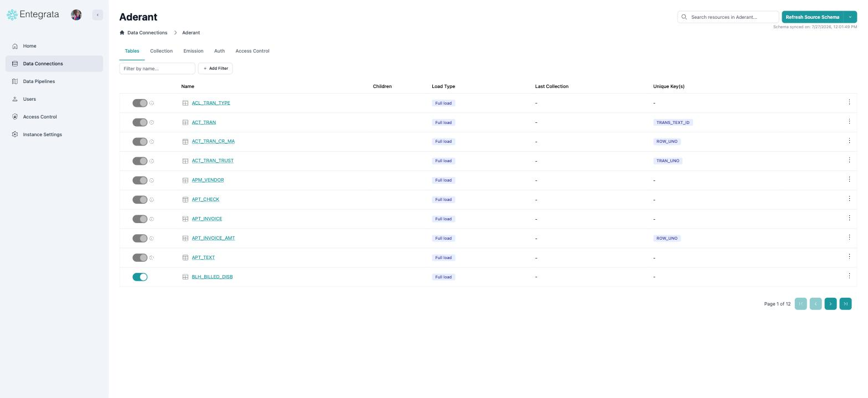The width and height of the screenshot is (868, 398).
Task: Open the three-dot menu for ACT_TRAN row
Action: click(849, 122)
